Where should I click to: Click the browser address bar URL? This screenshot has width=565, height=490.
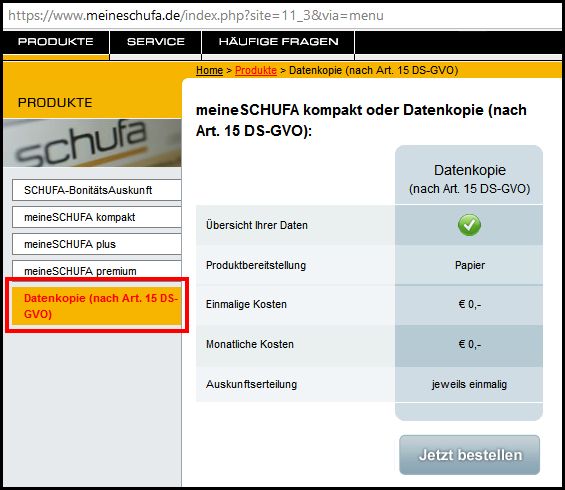click(x=196, y=16)
